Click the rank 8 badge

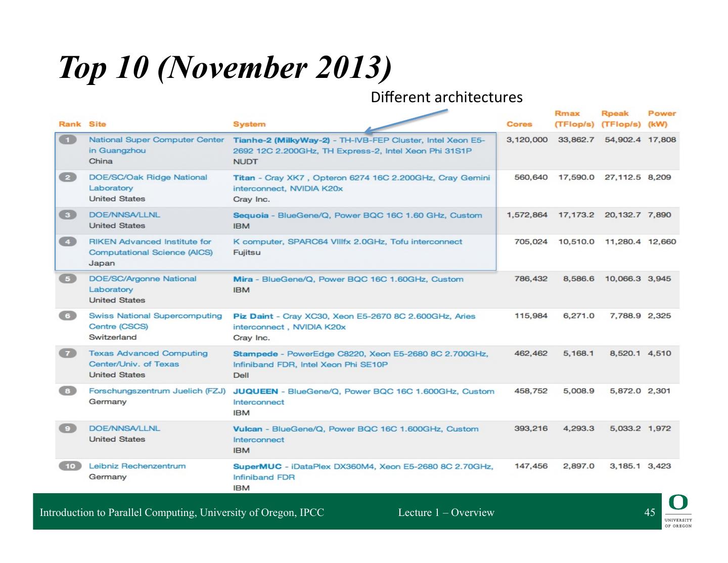point(68,391)
